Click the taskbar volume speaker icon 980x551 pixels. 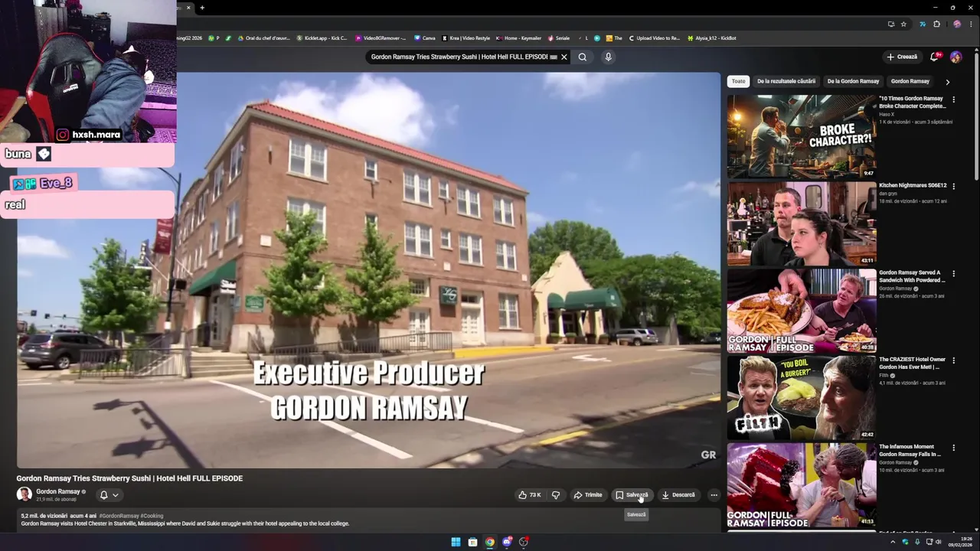[938, 542]
